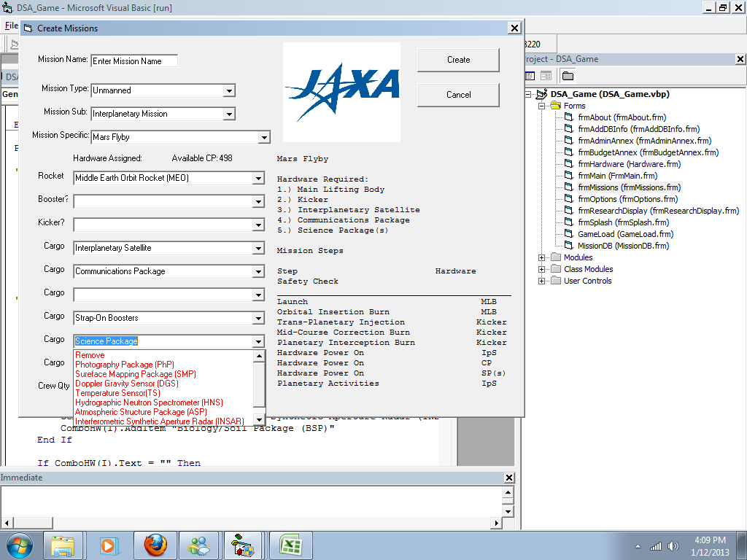Viewport: 747px width, 560px height.
Task: Select frmOptions form icon
Action: (569, 198)
